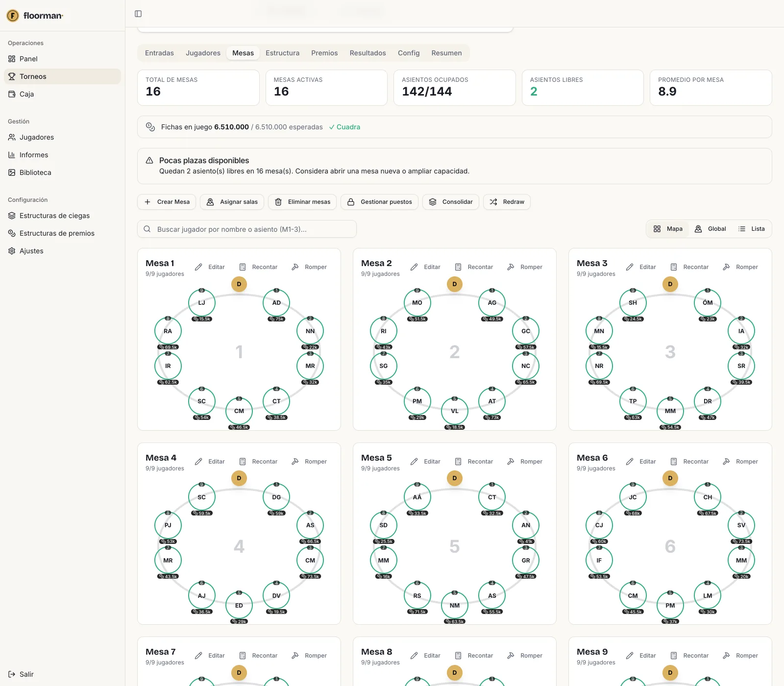Click Crear Mesa button

click(167, 202)
